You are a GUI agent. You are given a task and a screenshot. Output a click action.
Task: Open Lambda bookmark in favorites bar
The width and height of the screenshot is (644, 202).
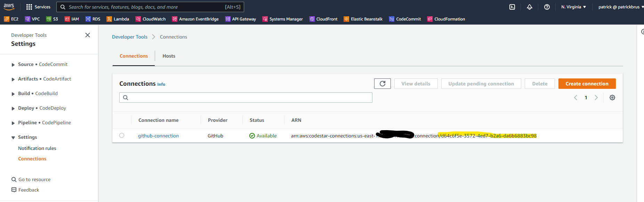[118, 19]
